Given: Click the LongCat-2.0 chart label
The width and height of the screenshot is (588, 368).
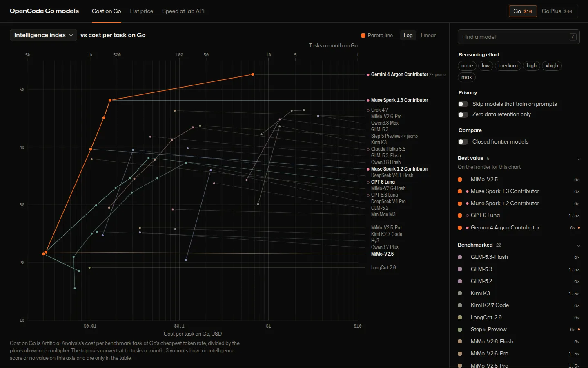Looking at the screenshot, I should pyautogui.click(x=383, y=268).
